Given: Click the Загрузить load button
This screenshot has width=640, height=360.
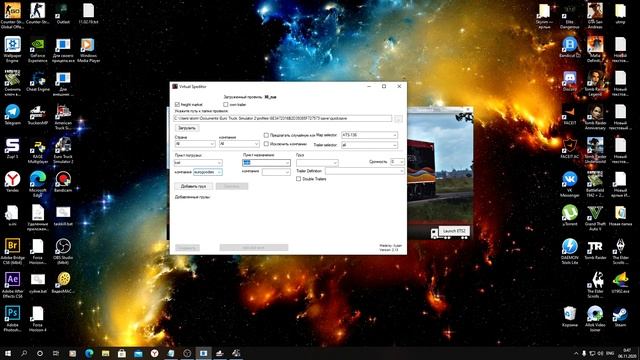Looking at the screenshot, I should [x=187, y=128].
